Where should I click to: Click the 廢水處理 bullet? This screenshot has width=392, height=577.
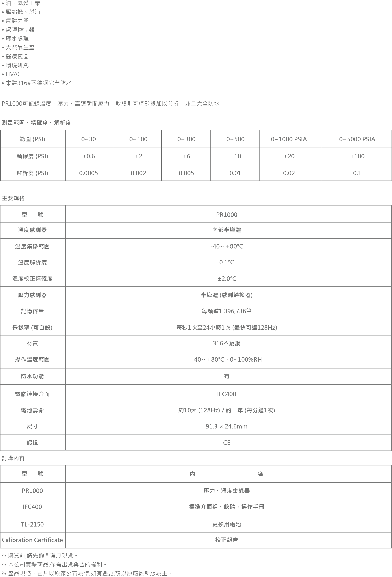tap(17, 39)
